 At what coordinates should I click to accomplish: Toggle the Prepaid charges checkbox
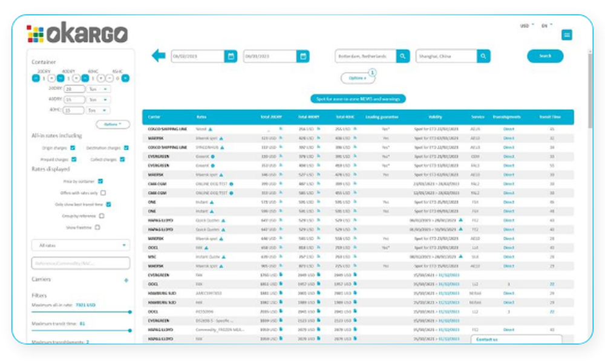coord(74,159)
